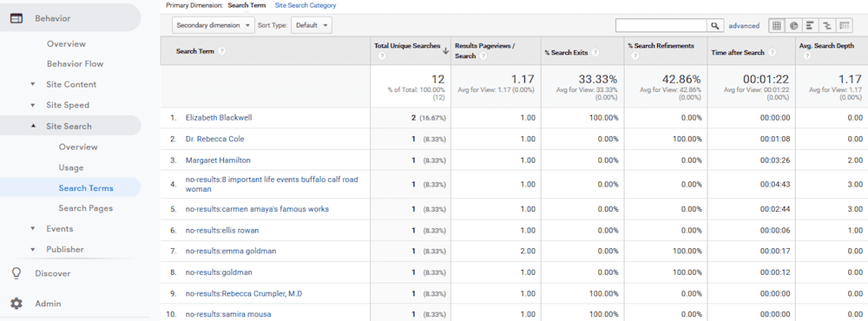Open Search Pages report
868x321 pixels.
(x=86, y=208)
